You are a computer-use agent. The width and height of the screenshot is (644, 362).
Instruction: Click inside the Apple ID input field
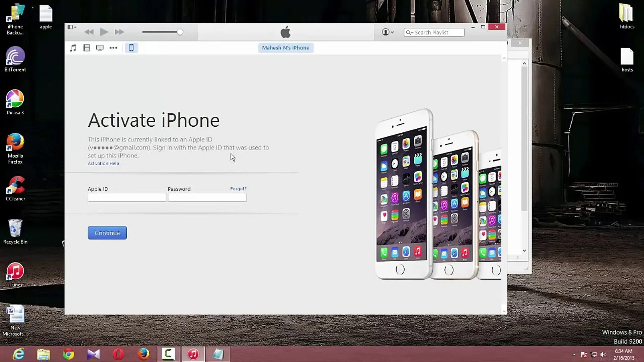point(126,197)
